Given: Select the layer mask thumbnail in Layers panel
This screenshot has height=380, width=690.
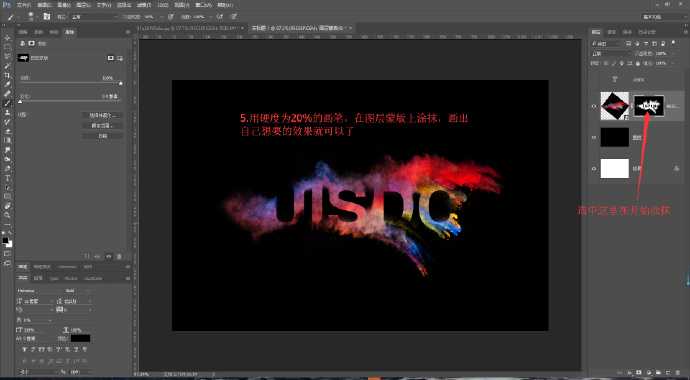Looking at the screenshot, I should pyautogui.click(x=649, y=106).
